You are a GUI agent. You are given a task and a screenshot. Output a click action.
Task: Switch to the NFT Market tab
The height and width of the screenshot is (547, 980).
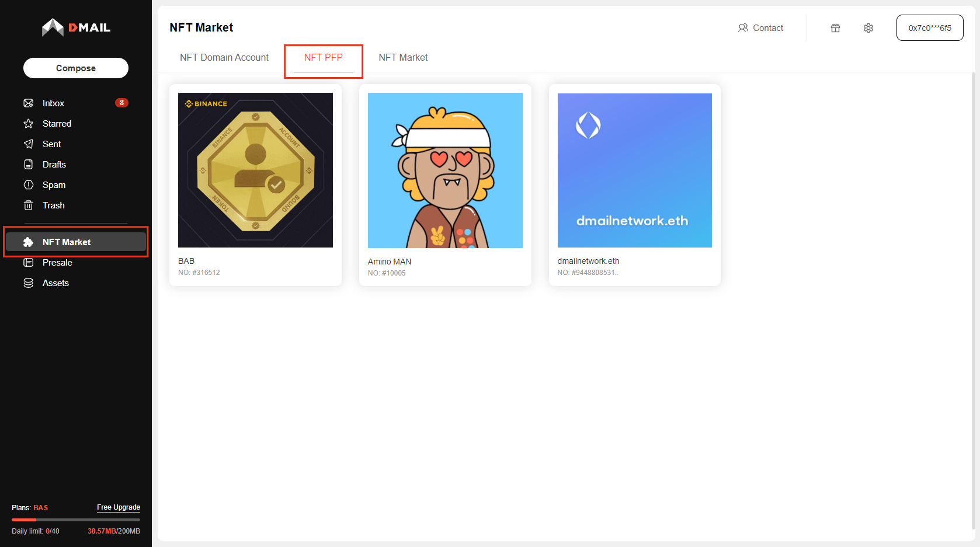point(403,57)
